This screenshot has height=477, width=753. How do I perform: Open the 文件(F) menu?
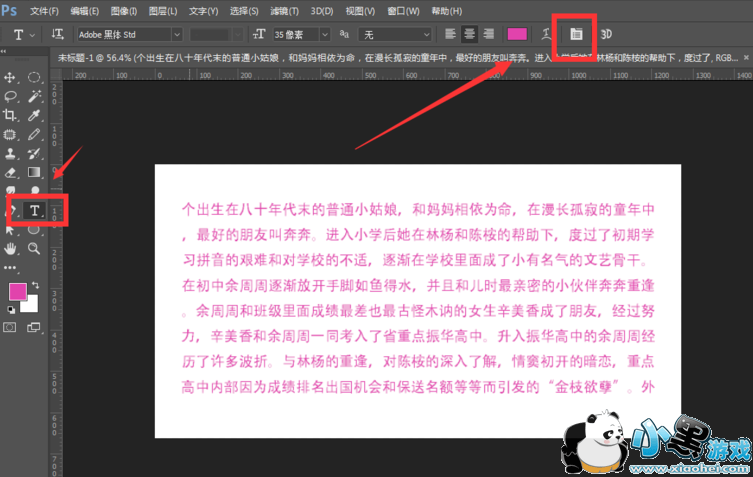(44, 11)
